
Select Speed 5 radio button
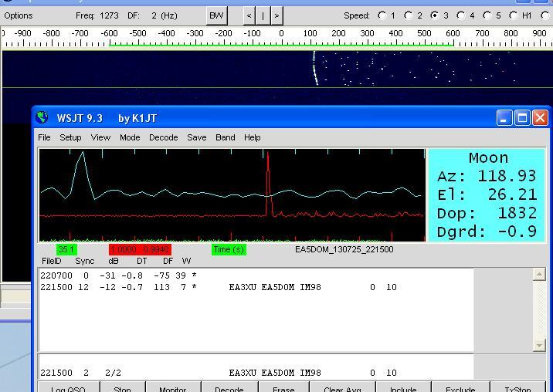pyautogui.click(x=487, y=16)
